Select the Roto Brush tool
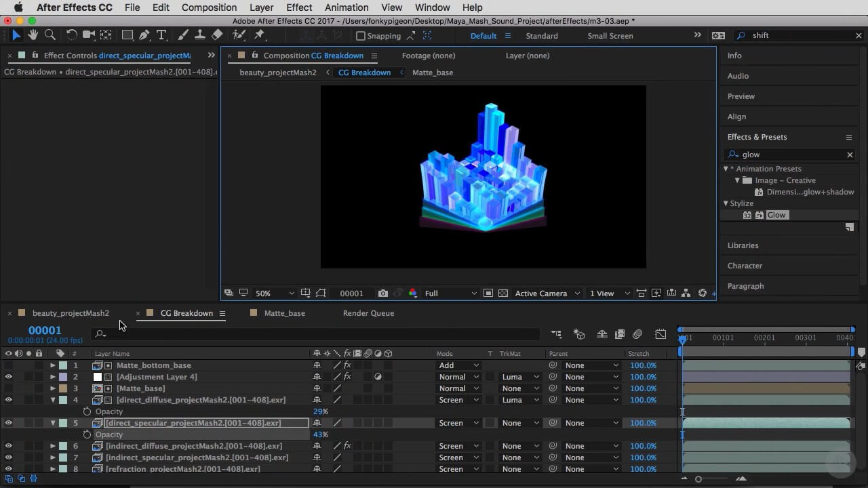Viewport: 868px width, 488px height. point(239,35)
